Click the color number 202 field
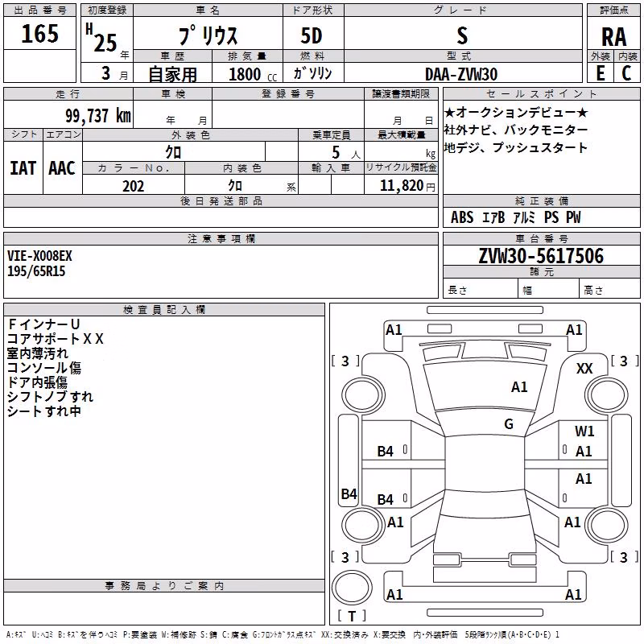The width and height of the screenshot is (644, 644). [x=134, y=186]
